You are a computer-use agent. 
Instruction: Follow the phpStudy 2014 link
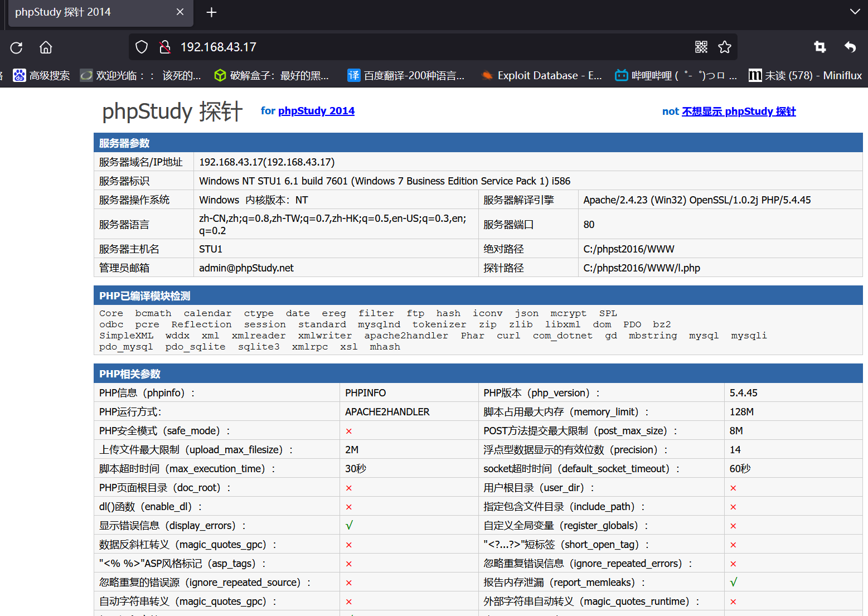pos(316,110)
